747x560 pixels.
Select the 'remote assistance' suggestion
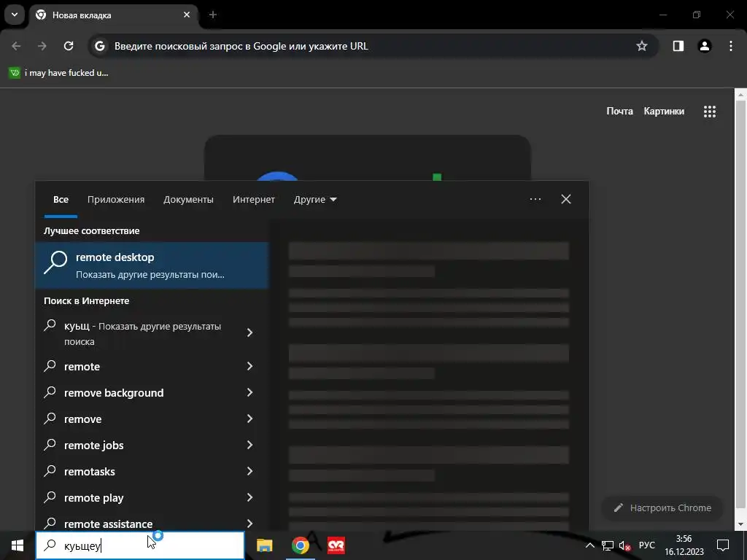[x=142, y=523]
